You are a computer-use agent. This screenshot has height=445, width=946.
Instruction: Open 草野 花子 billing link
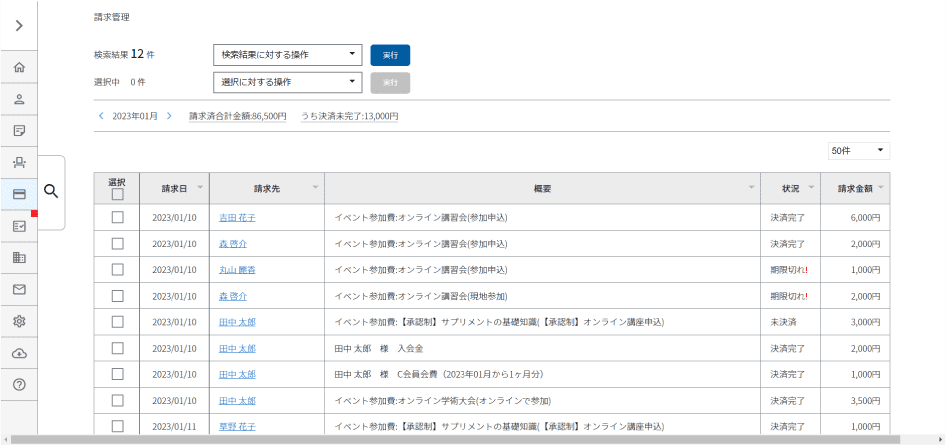click(237, 427)
